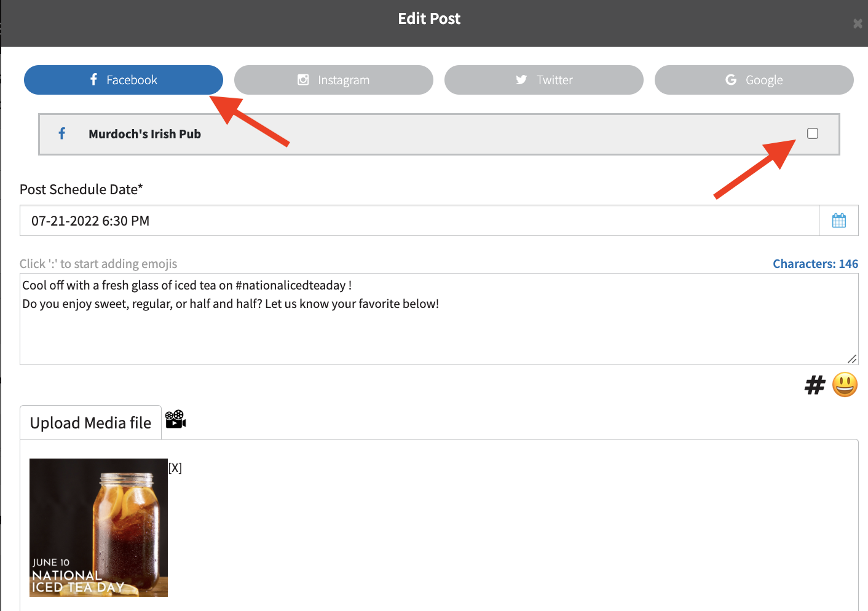The image size is (868, 611).
Task: Click the Characters: 146 counter
Action: [x=815, y=264]
